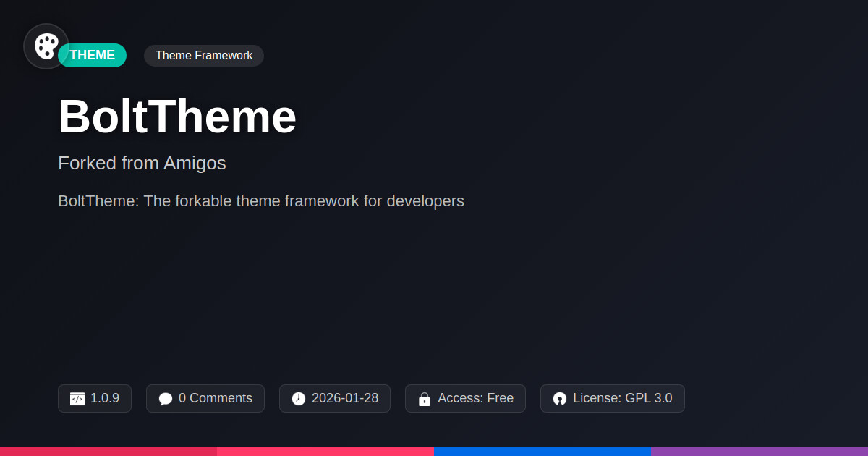This screenshot has width=868, height=456.
Task: Click the clock icon beside the date
Action: click(x=299, y=399)
